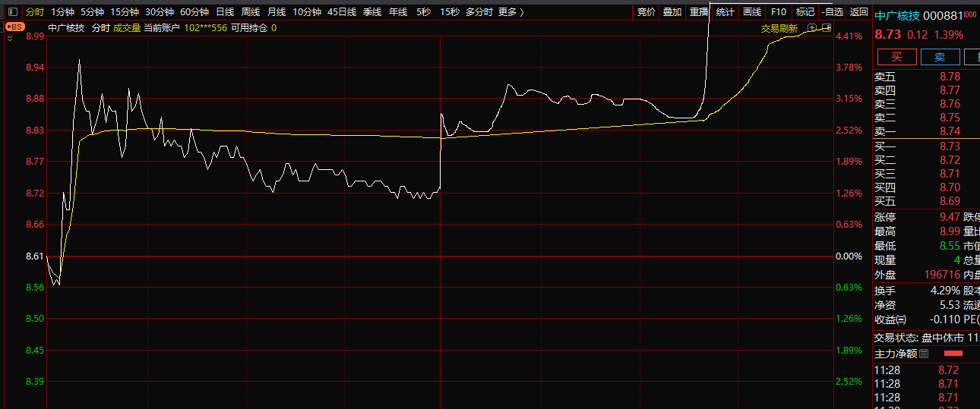Switch to the 15分钟 period
The width and height of the screenshot is (980, 409).
[125, 12]
